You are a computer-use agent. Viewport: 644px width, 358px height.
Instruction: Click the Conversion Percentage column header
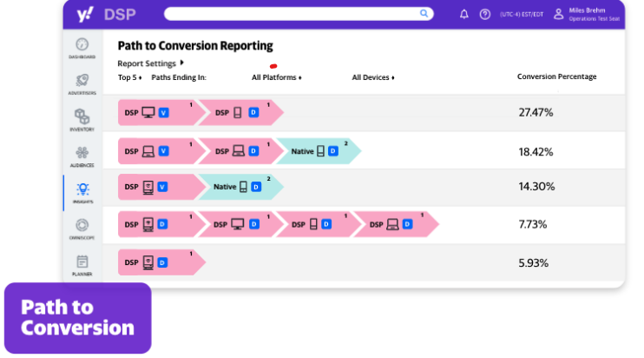click(556, 76)
